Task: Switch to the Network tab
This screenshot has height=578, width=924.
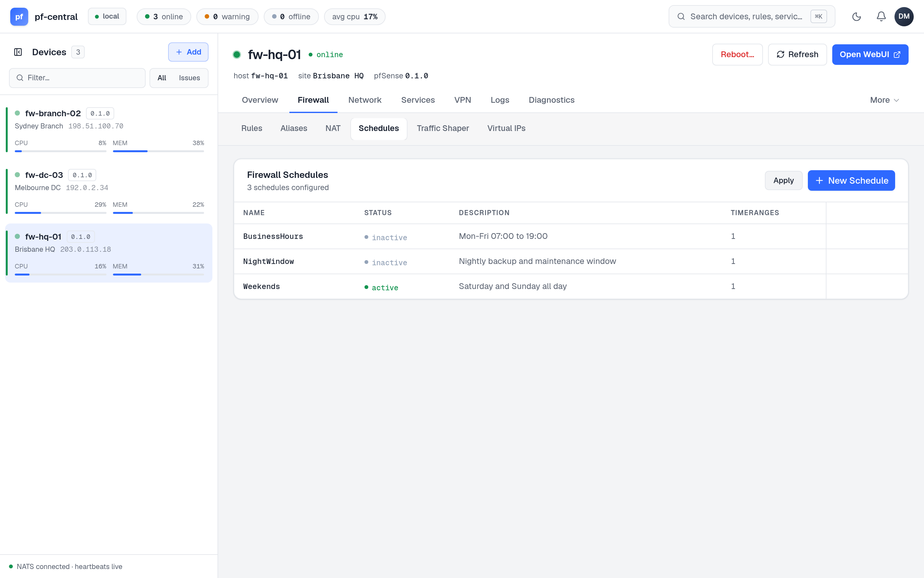Action: coord(365,100)
